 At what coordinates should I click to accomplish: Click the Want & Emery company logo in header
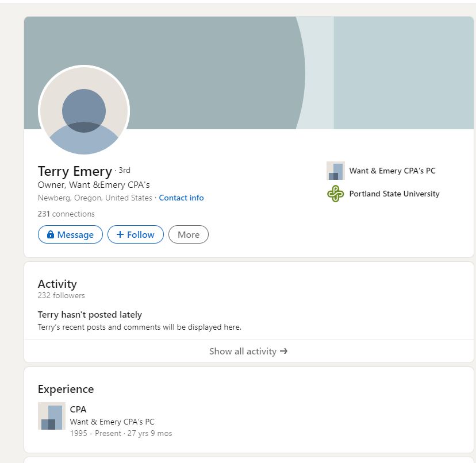(336, 171)
